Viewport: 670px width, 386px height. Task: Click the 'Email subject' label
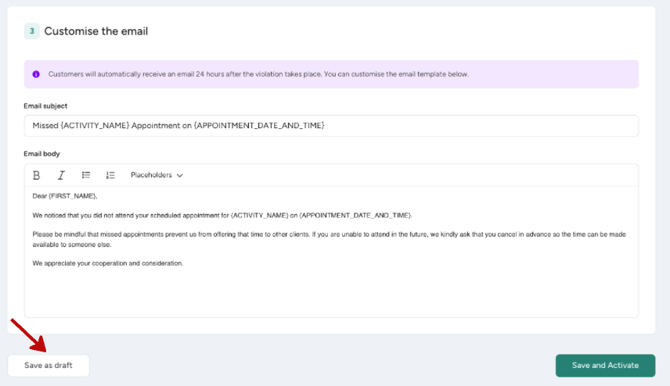click(x=45, y=106)
